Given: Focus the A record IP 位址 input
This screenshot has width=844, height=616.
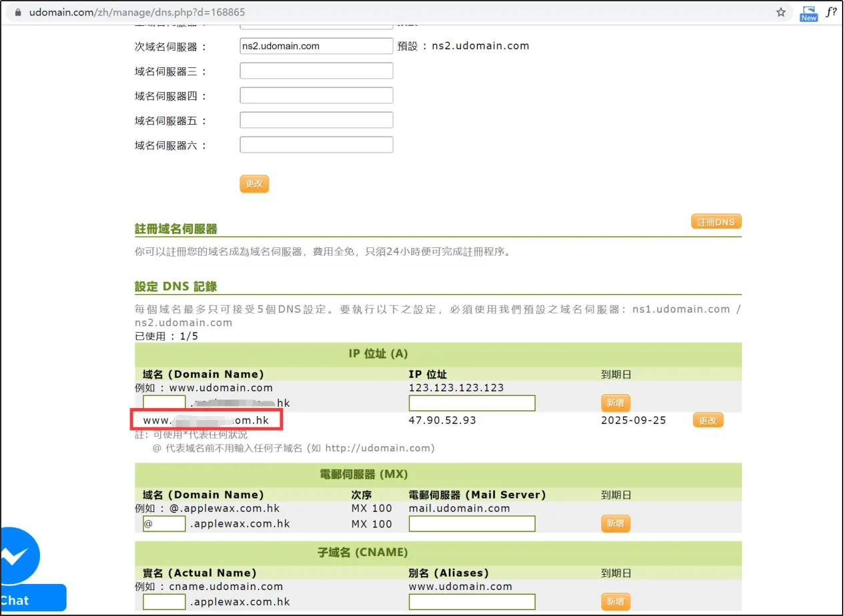Looking at the screenshot, I should [x=472, y=403].
